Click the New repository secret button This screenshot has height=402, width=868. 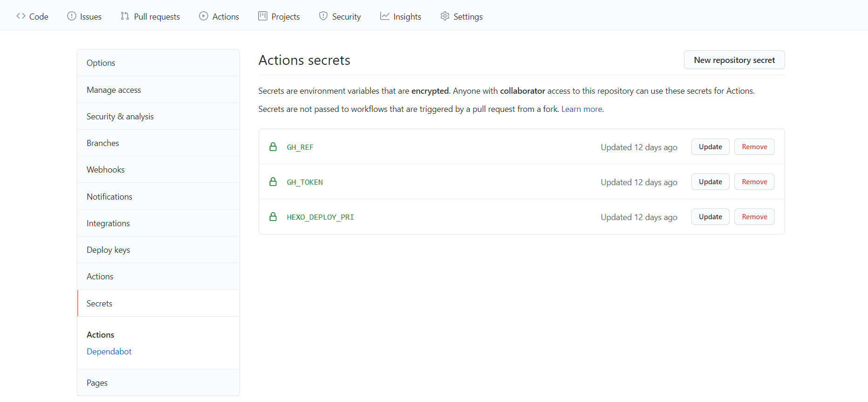pos(734,60)
